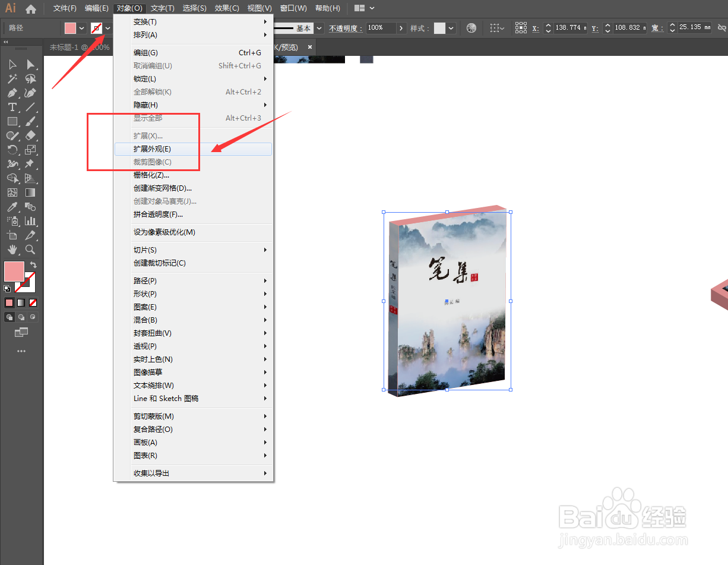This screenshot has height=565, width=728.
Task: Select the Zoom magnifier tool
Action: 30,250
